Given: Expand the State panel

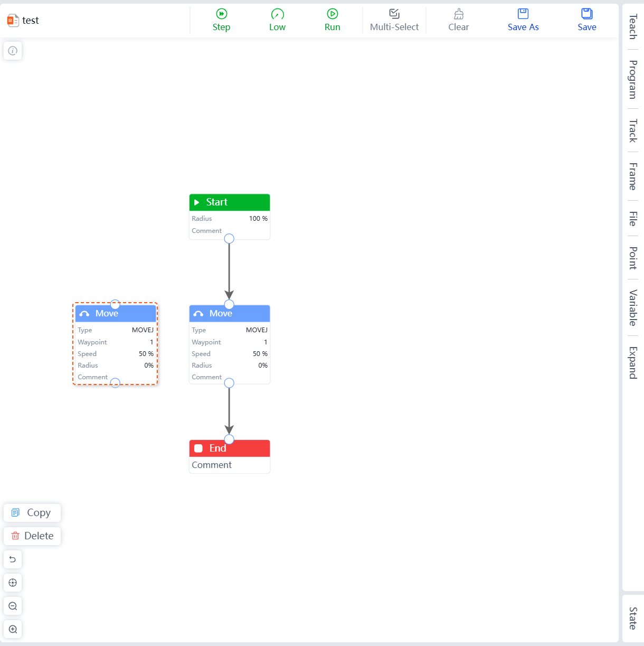Looking at the screenshot, I should pos(632,618).
